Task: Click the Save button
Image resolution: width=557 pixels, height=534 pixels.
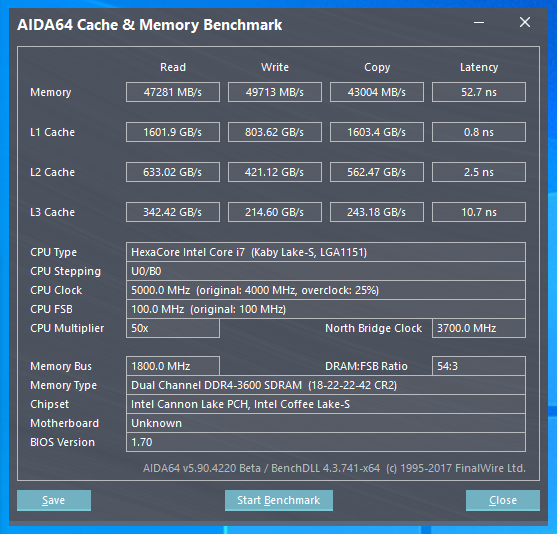Action: [x=54, y=500]
